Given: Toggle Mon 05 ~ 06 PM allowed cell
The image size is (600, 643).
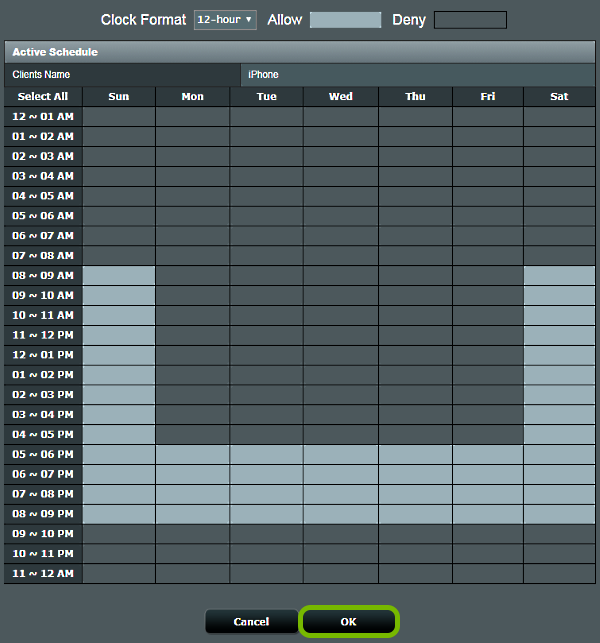Looking at the screenshot, I should pos(193,454).
